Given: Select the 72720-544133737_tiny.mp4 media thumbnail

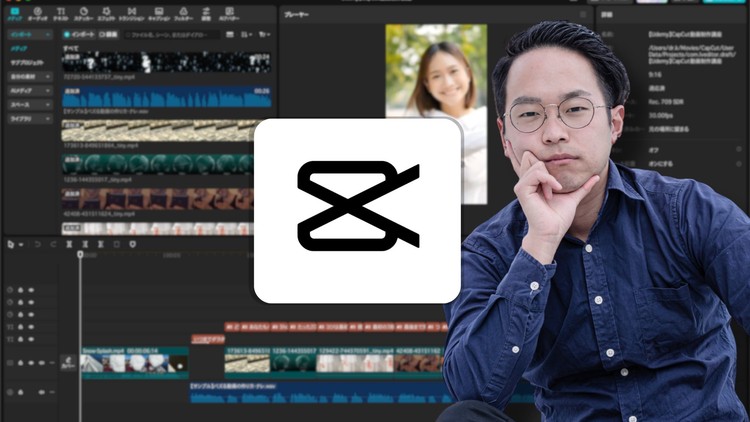Looking at the screenshot, I should coord(166,62).
